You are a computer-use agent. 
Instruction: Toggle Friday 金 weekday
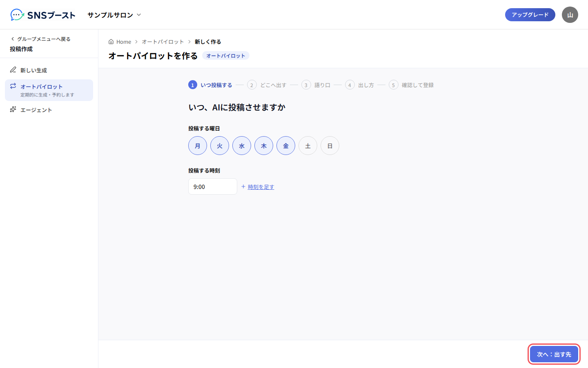point(286,146)
